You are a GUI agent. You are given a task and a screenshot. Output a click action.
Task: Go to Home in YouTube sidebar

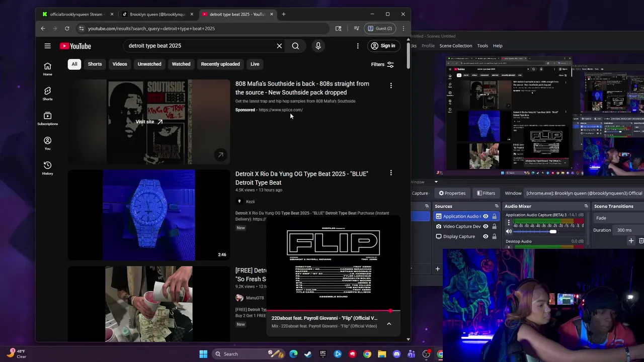click(x=47, y=69)
